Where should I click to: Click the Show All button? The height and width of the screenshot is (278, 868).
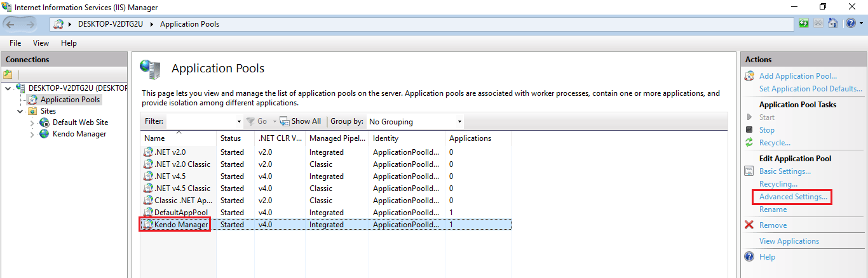tap(300, 121)
